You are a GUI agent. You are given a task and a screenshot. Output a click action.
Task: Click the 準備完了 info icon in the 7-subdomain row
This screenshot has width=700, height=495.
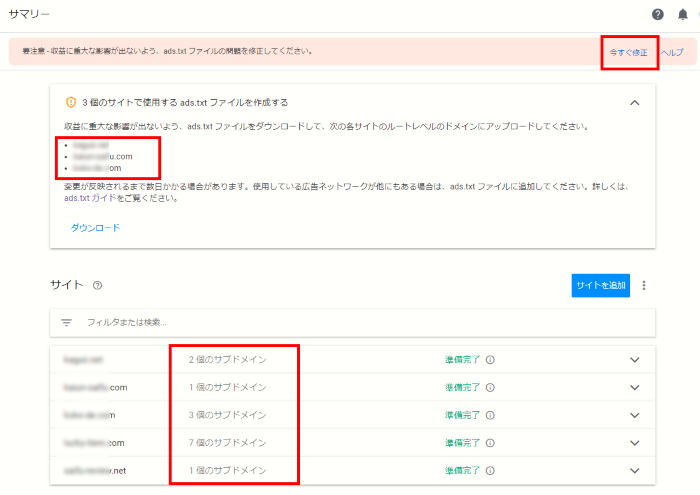490,442
